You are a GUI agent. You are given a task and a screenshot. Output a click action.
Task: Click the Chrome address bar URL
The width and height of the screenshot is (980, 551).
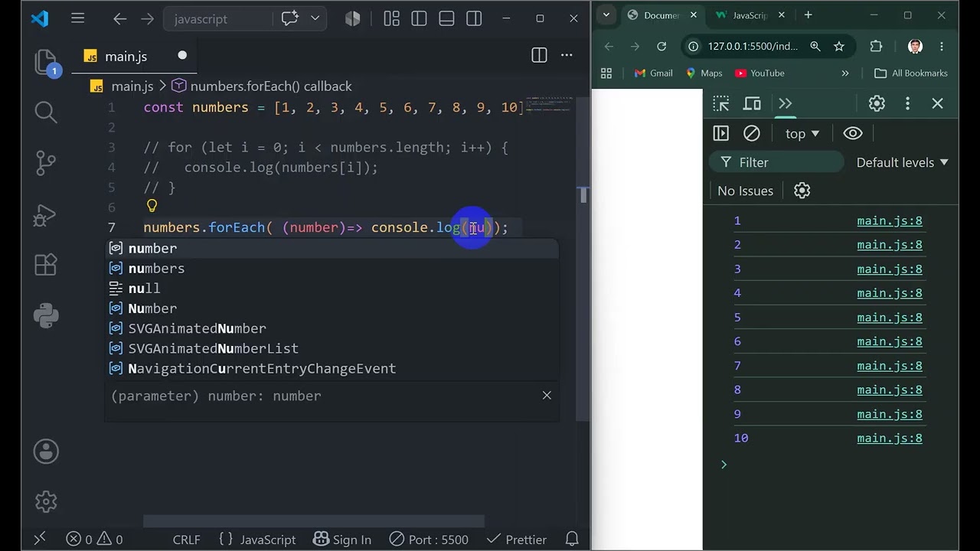pos(752,47)
